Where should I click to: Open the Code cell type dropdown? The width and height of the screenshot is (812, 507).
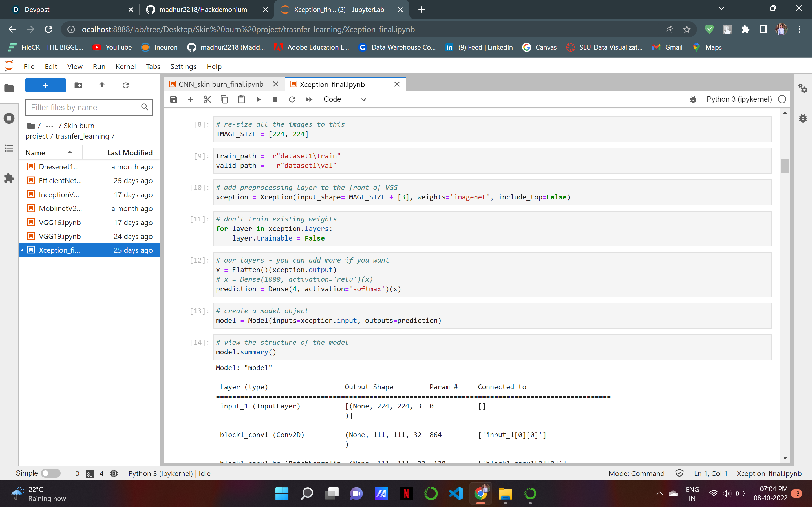tap(345, 99)
